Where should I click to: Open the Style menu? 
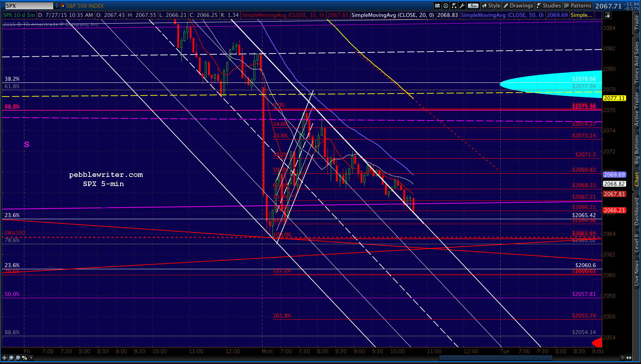[491, 6]
